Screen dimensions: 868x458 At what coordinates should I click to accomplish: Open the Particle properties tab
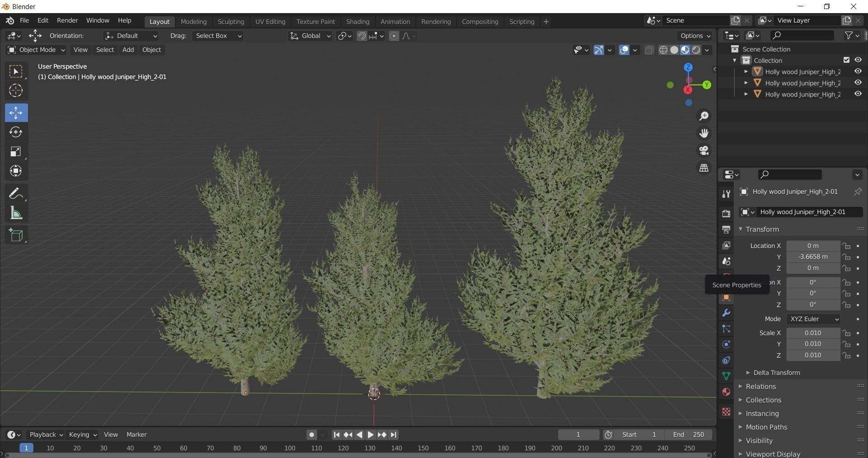click(x=726, y=329)
